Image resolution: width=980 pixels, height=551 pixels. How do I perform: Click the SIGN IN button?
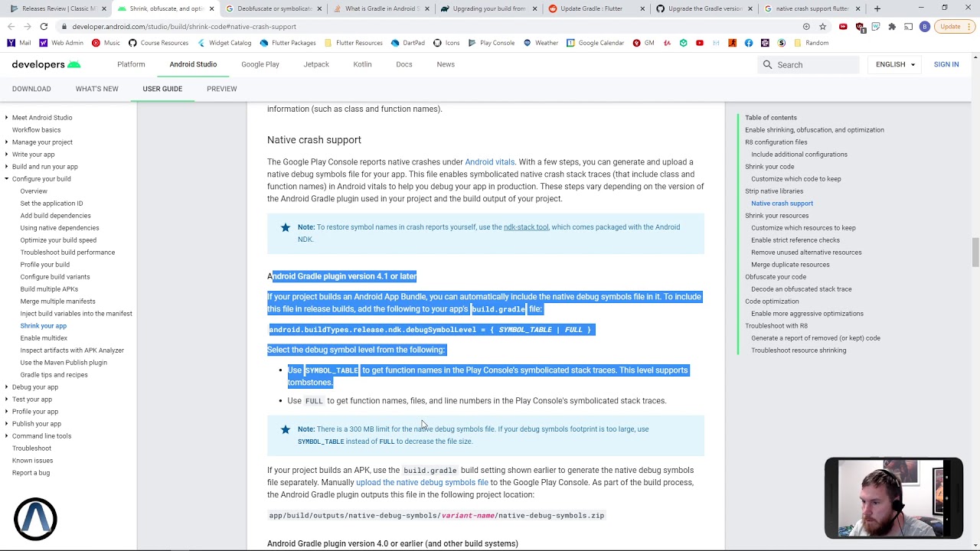[946, 64]
